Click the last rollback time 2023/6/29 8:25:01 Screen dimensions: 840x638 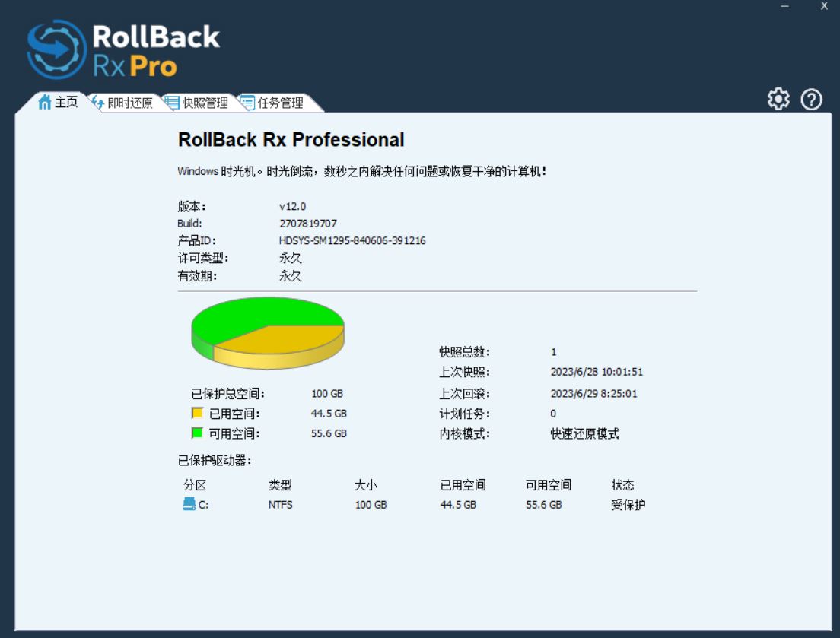tap(594, 393)
